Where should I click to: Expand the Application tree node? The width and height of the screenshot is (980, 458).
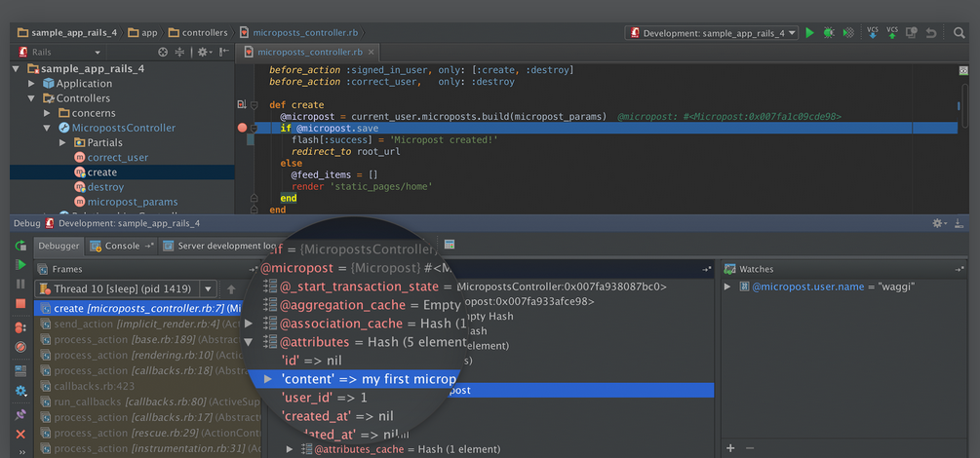(31, 83)
